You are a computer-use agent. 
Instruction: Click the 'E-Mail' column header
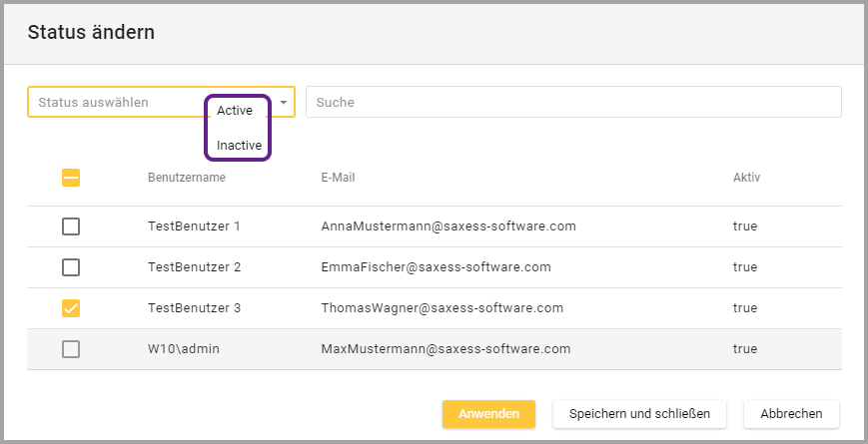338,178
